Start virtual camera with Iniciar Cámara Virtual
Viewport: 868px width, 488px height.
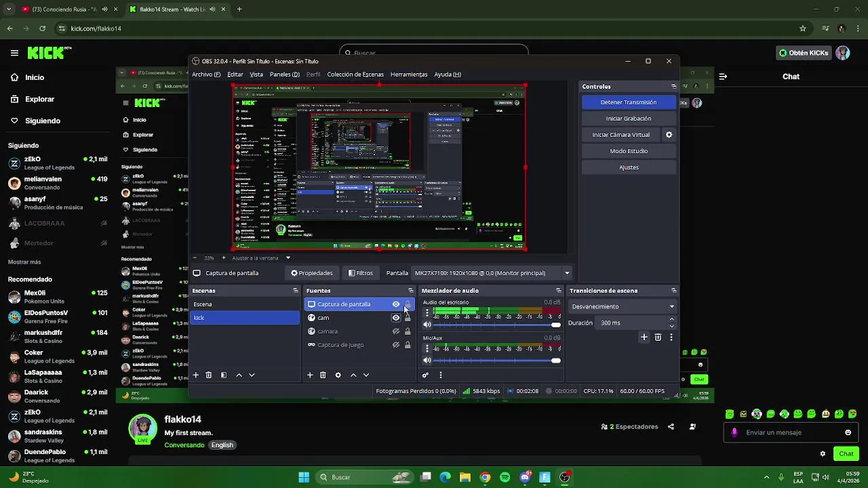click(621, 135)
